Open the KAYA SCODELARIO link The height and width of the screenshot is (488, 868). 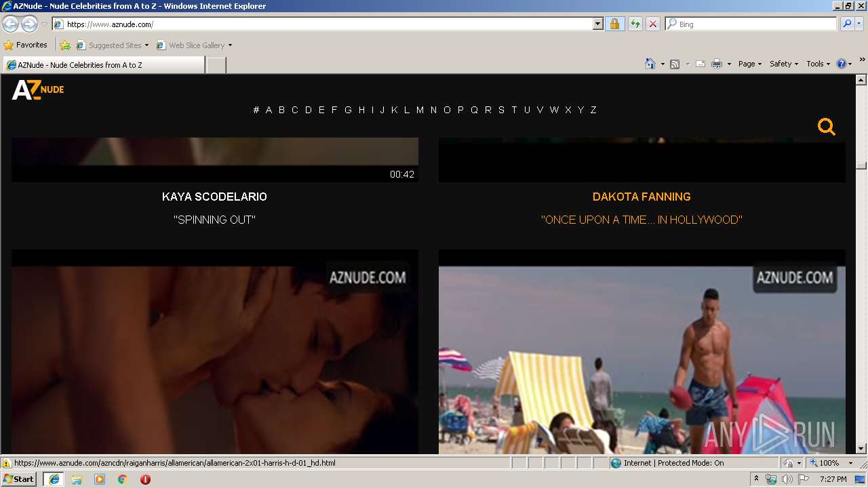(214, 197)
